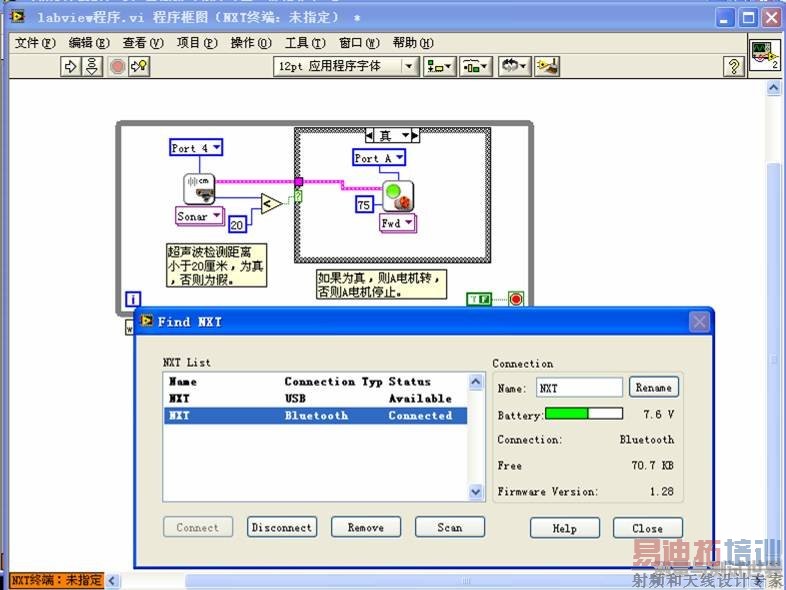Click the Connection Typ column header
This screenshot has width=786, height=590.
point(333,382)
